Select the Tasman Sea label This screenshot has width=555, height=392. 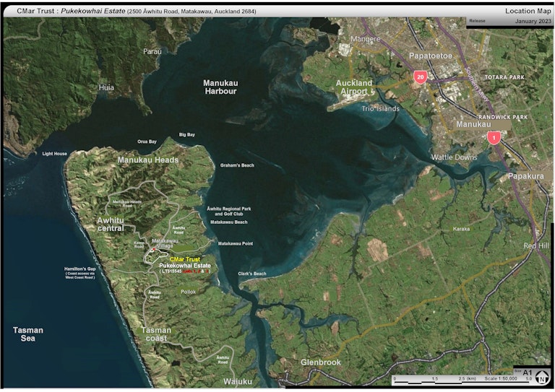(27, 334)
